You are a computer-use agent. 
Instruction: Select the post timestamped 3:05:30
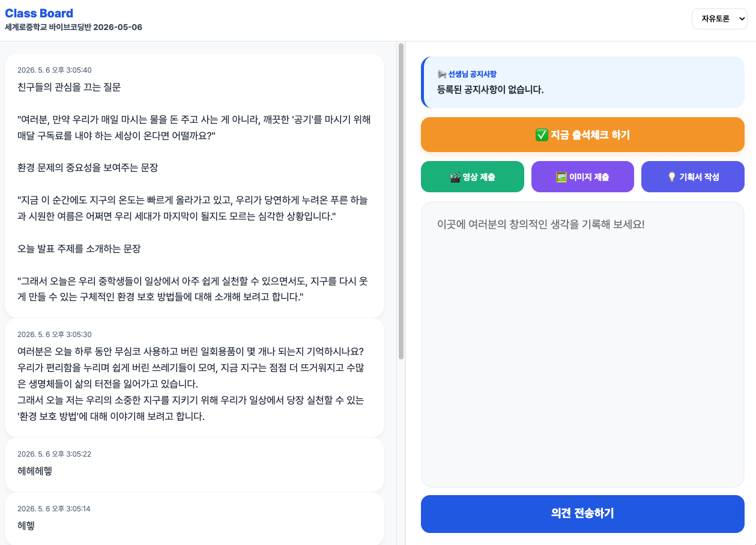(x=195, y=378)
